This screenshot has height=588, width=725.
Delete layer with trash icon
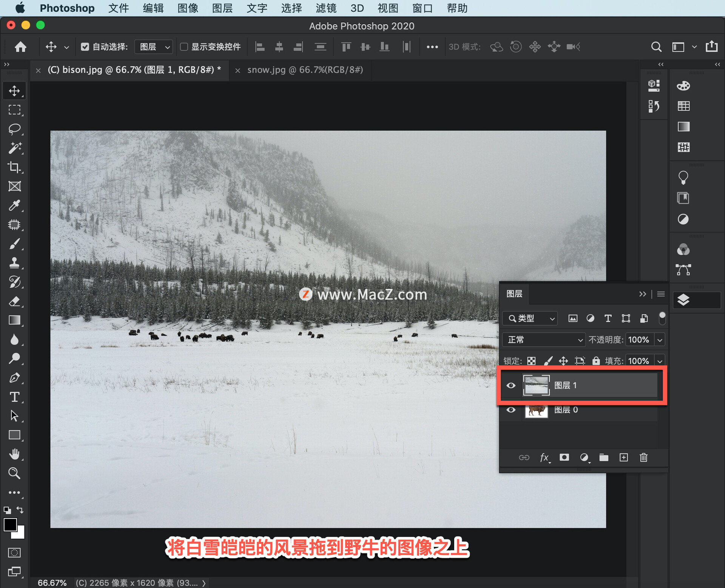[x=643, y=457]
